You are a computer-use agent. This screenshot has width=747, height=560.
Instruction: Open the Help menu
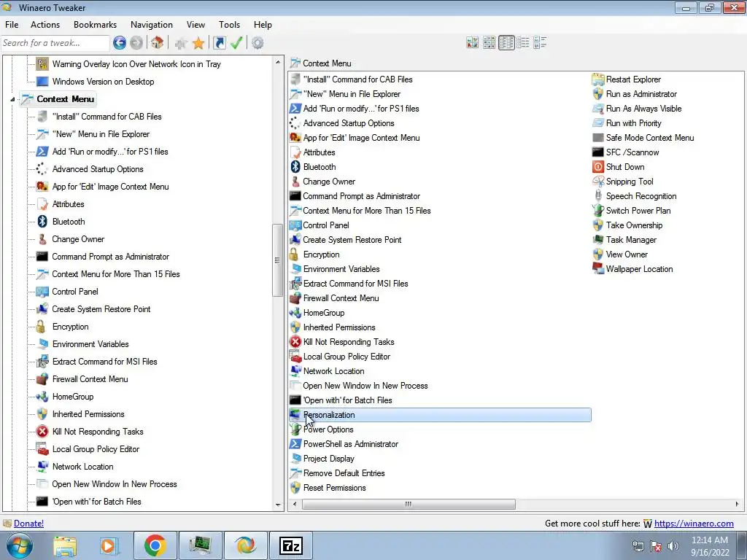pyautogui.click(x=263, y=25)
